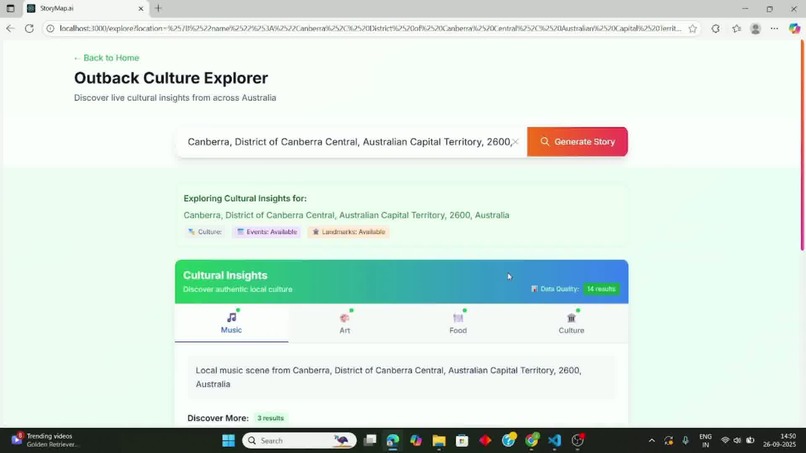The width and height of the screenshot is (806, 453).
Task: Open File Explorer from the taskbar
Action: 439,441
